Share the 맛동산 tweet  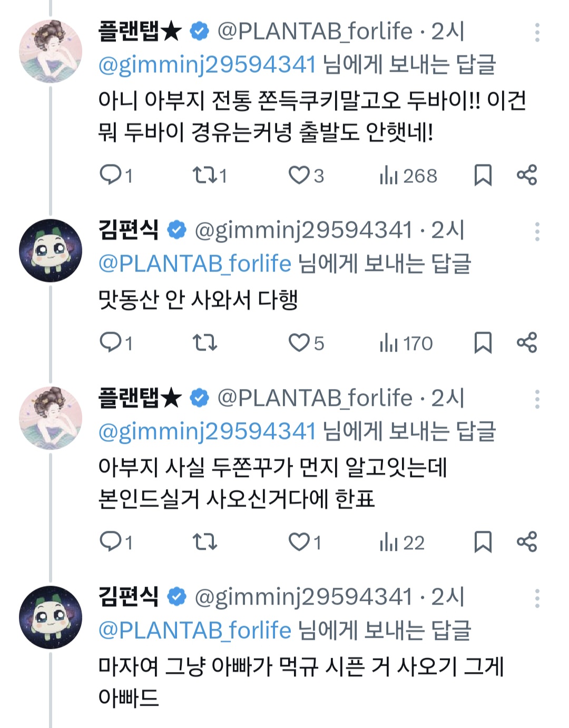pyautogui.click(x=526, y=342)
